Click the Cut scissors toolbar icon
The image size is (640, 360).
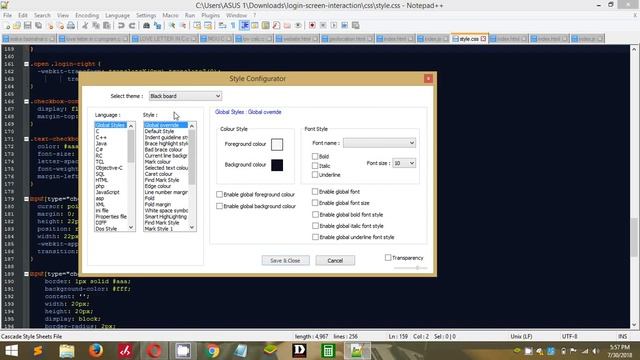(85, 25)
